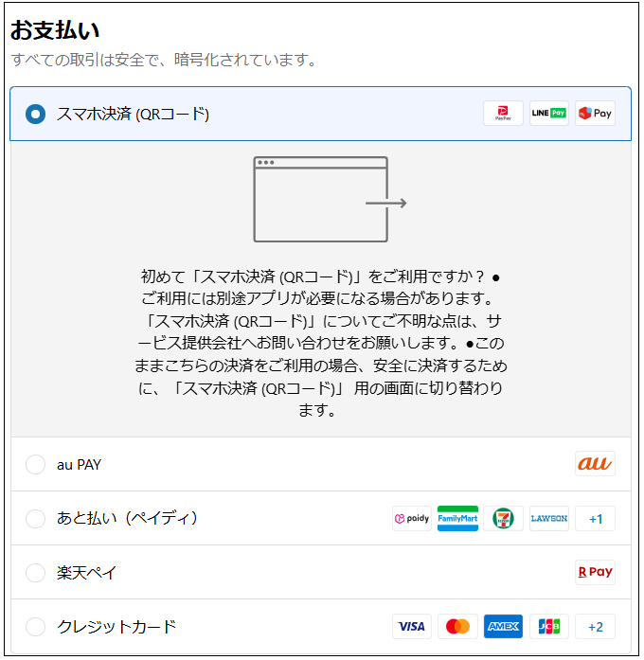The width and height of the screenshot is (644, 660).
Task: Click the selected スマホ決済 (QRコード) radio button
Action: [35, 115]
